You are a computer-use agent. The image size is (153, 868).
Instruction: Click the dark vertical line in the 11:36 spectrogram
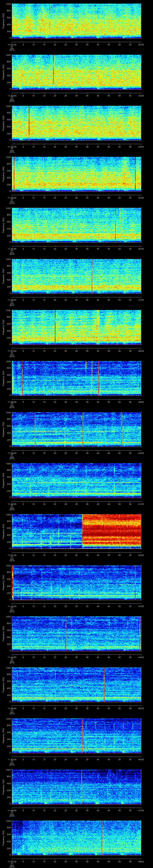pos(92,276)
